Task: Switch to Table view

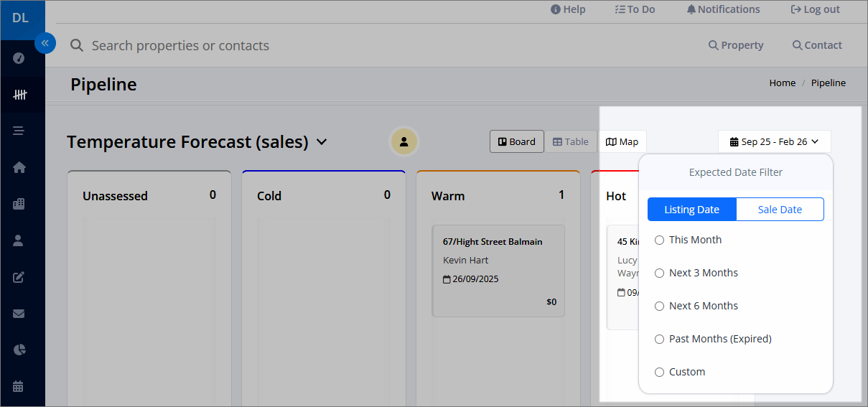Action: pos(571,141)
